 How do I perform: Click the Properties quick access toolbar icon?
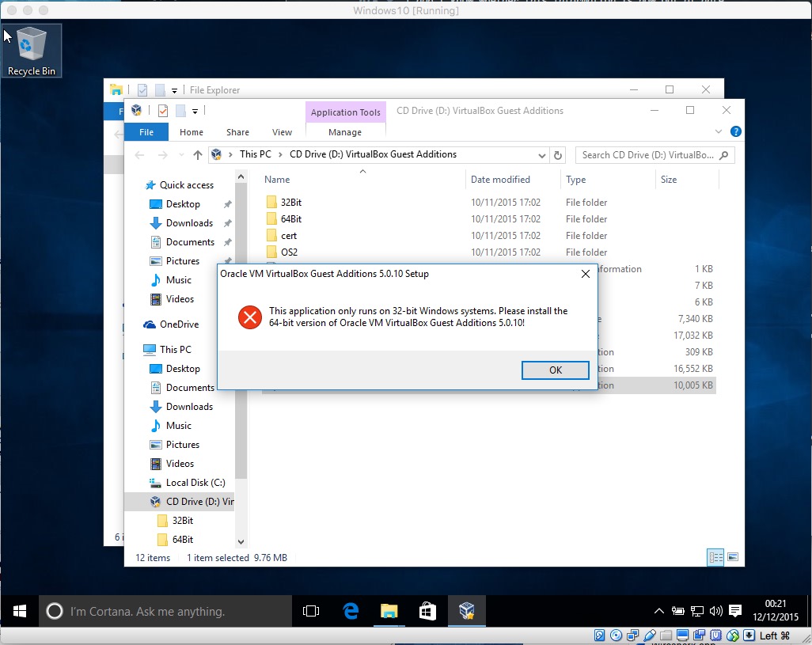pyautogui.click(x=162, y=110)
